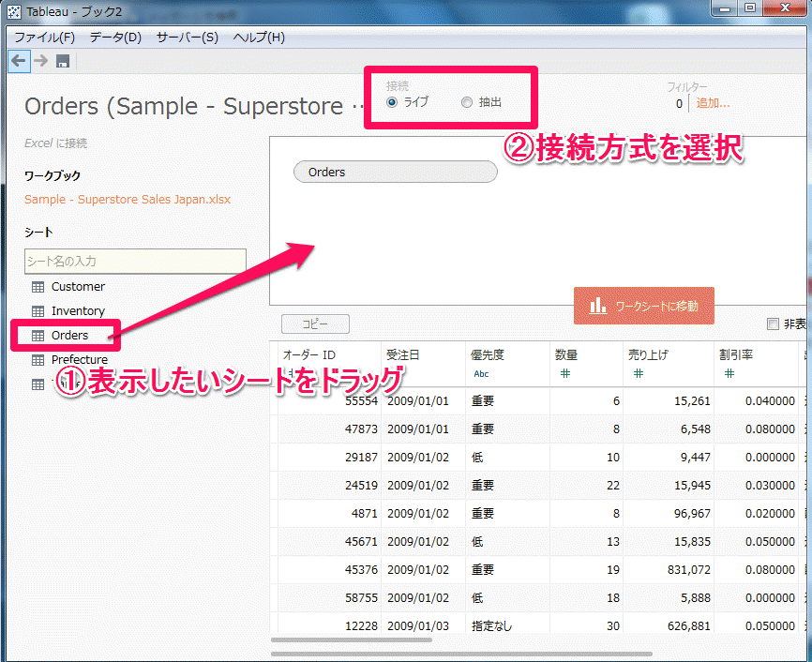Select the Customer sheet name
The height and width of the screenshot is (662, 812).
[78, 286]
